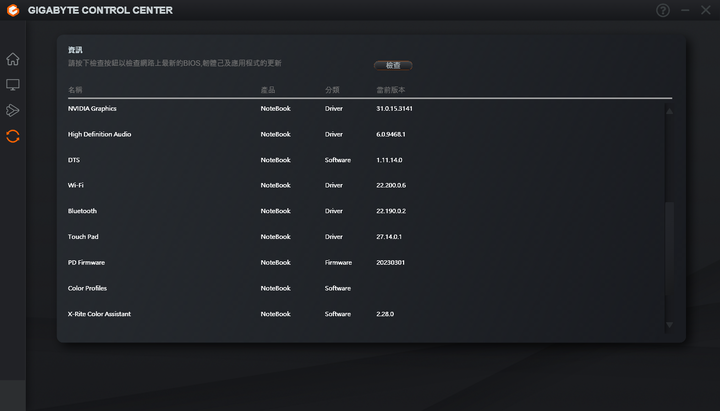Click the 產品 column header
The width and height of the screenshot is (720, 411).
tap(268, 90)
